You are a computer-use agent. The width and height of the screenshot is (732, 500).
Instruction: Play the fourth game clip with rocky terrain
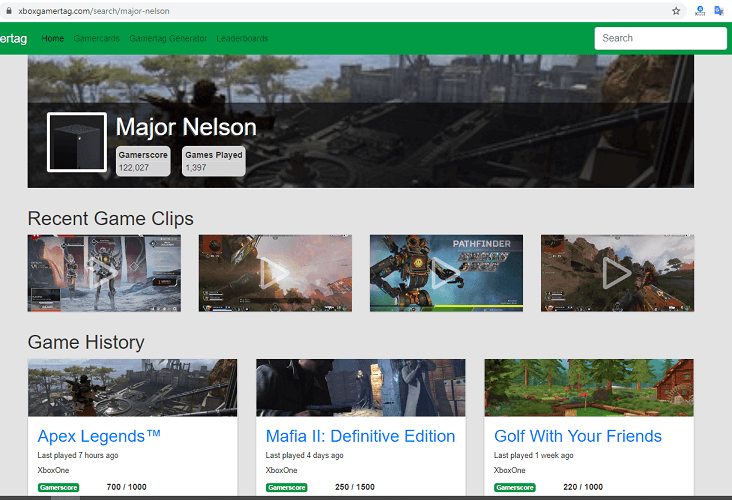pos(618,273)
